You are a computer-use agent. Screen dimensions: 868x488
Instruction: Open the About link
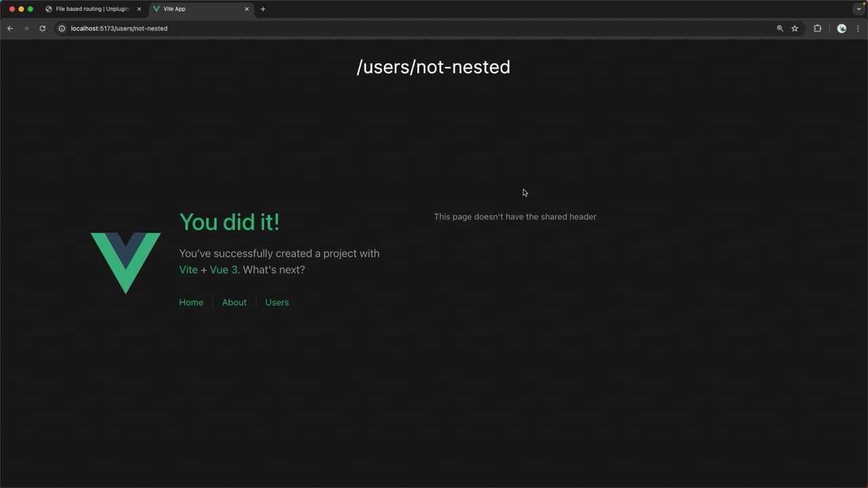(234, 302)
